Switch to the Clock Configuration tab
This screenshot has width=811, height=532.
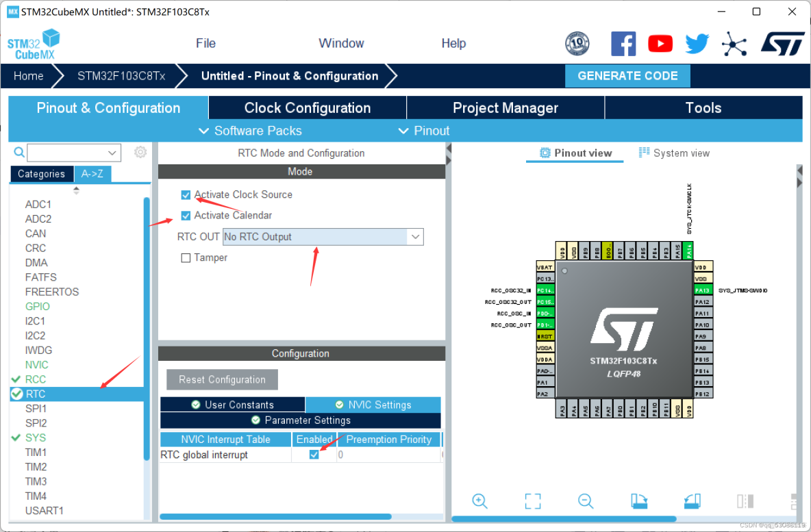pyautogui.click(x=308, y=107)
